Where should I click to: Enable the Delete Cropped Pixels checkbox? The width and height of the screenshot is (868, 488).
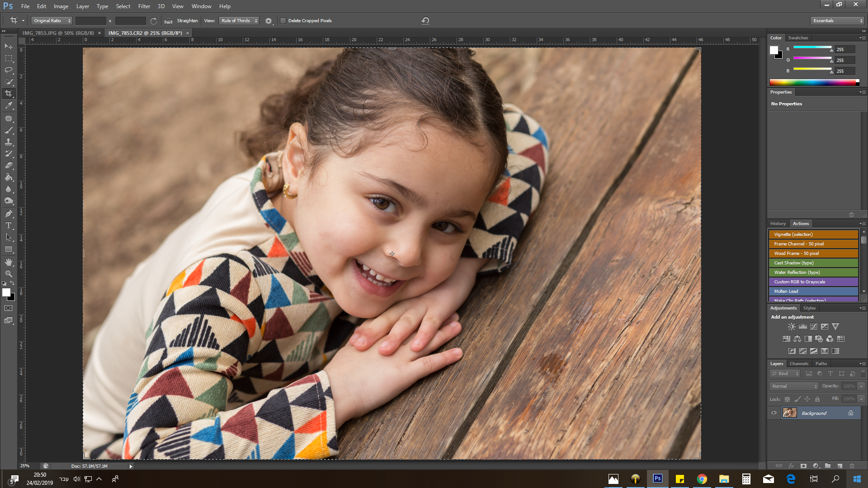(283, 20)
